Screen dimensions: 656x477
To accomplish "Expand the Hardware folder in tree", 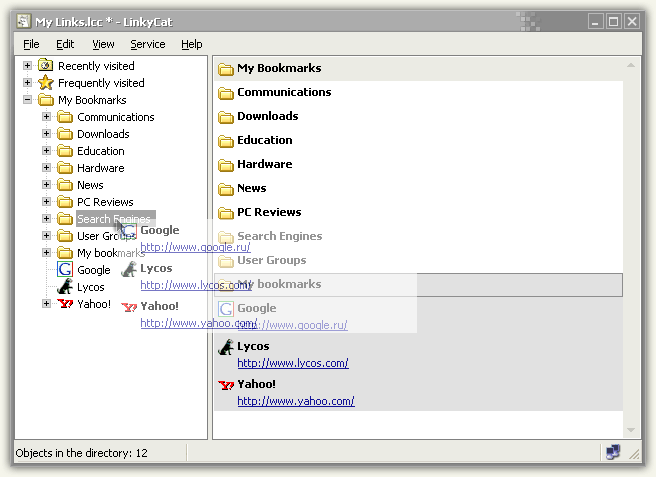I will click(x=46, y=168).
